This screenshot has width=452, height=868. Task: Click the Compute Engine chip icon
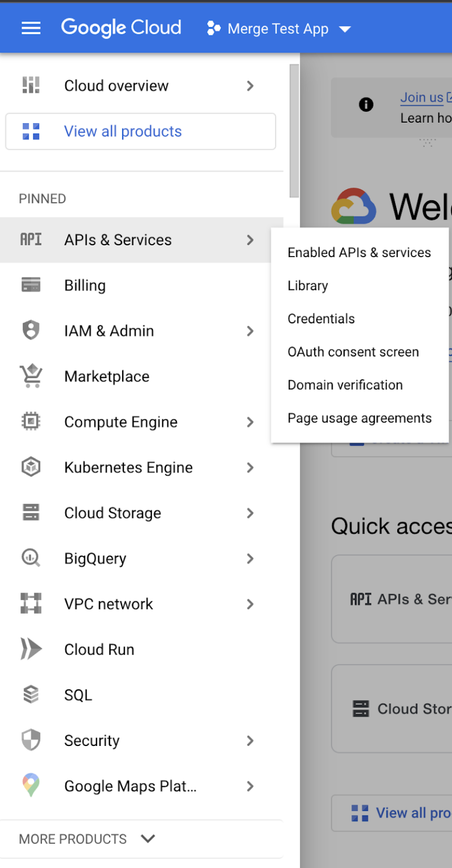pos(31,422)
